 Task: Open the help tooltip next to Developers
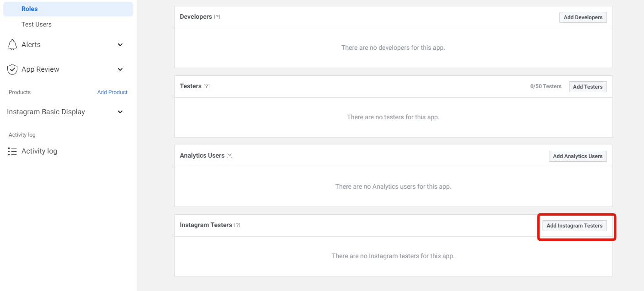[217, 16]
